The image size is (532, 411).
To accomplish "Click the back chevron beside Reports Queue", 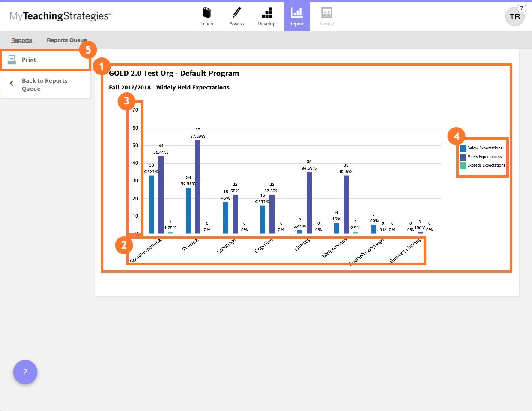I will point(11,84).
